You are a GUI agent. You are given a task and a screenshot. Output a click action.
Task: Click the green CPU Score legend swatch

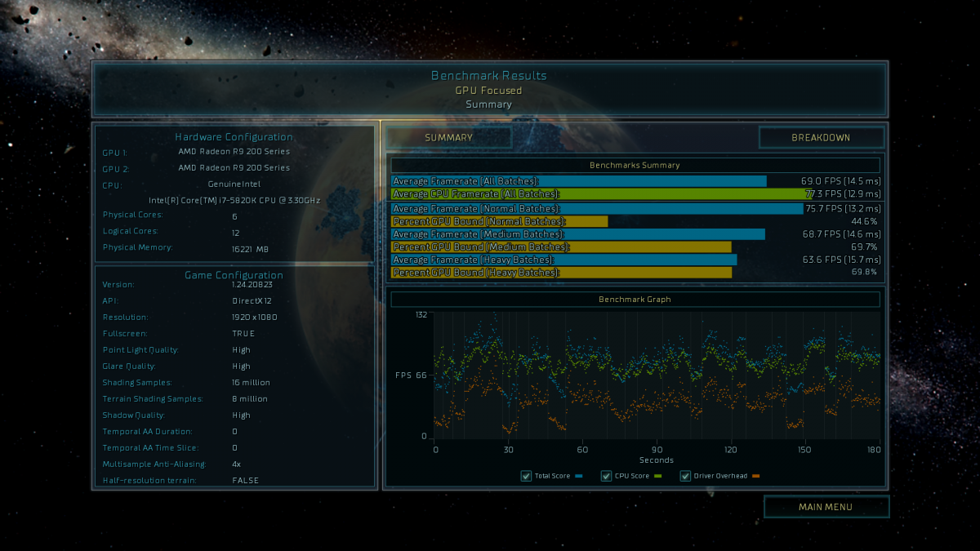tap(657, 476)
